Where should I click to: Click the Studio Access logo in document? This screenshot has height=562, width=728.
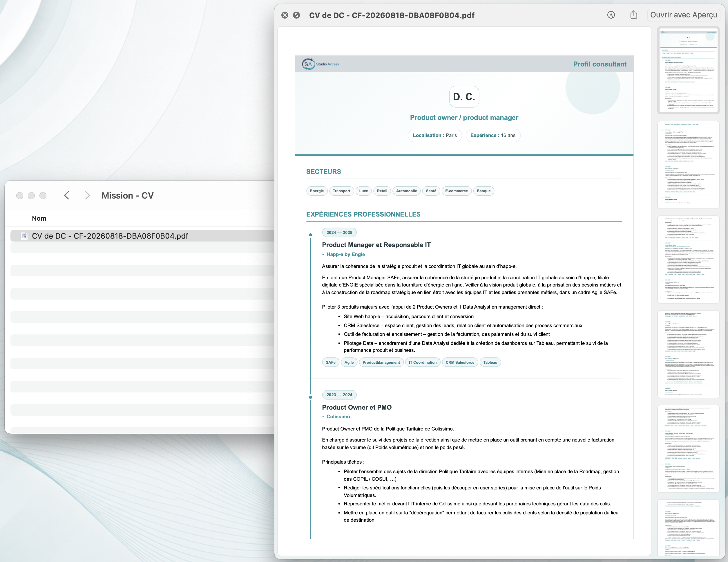pos(320,64)
